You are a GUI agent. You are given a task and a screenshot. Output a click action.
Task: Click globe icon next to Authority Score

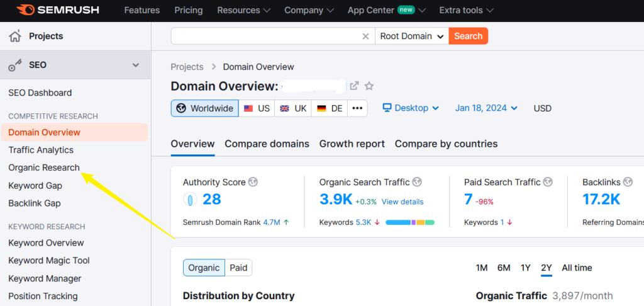(x=253, y=182)
